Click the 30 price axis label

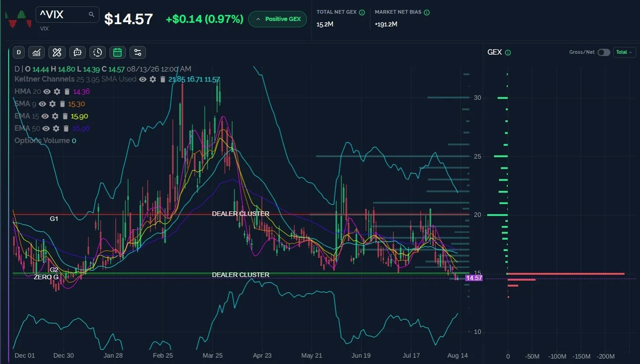coord(477,97)
